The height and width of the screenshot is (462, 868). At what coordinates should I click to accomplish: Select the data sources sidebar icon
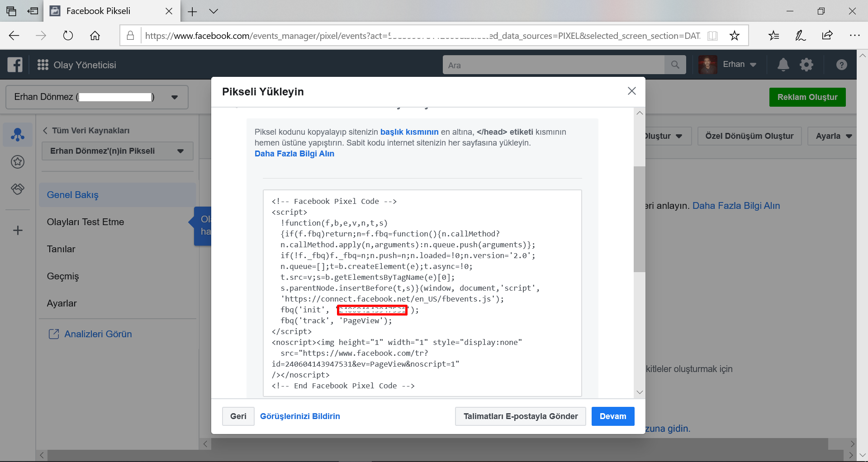pos(18,134)
